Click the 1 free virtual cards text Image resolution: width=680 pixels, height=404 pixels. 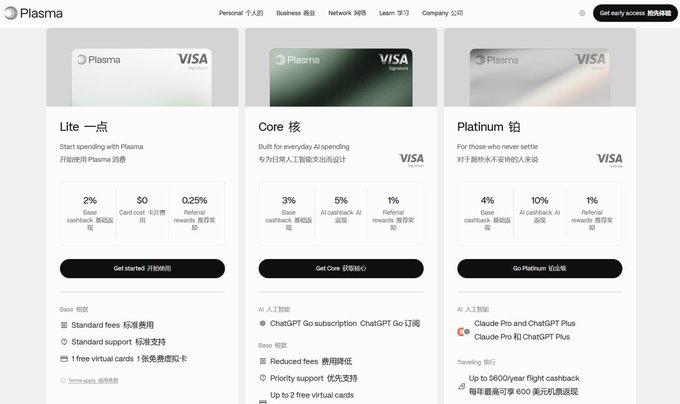pyautogui.click(x=129, y=358)
